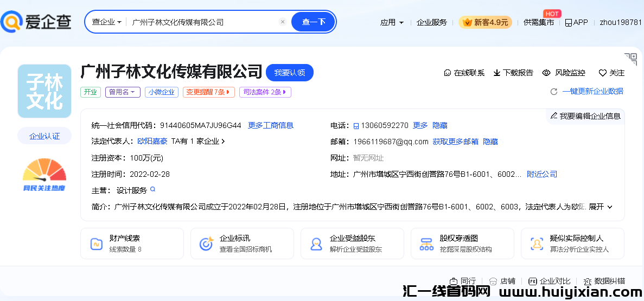644x301 pixels.
Task: Click the 查一下 search button
Action: click(x=314, y=22)
